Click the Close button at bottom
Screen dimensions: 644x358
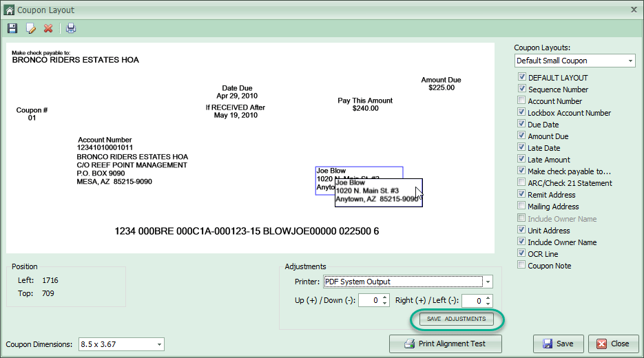(x=613, y=344)
